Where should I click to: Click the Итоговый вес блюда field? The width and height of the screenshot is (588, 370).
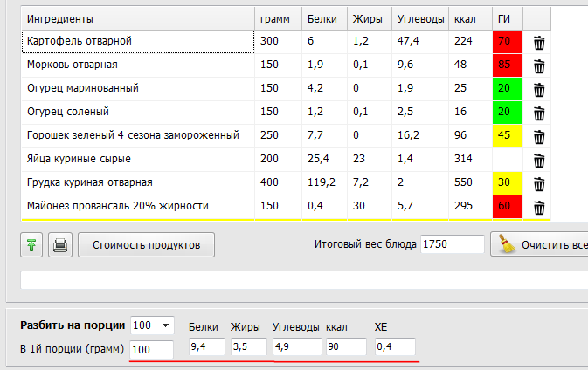pos(453,244)
